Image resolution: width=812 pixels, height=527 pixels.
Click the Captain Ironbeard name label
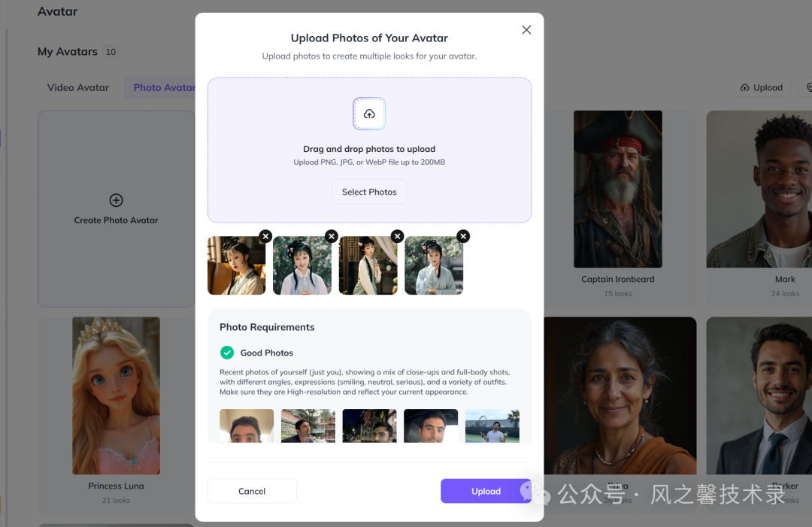click(618, 279)
